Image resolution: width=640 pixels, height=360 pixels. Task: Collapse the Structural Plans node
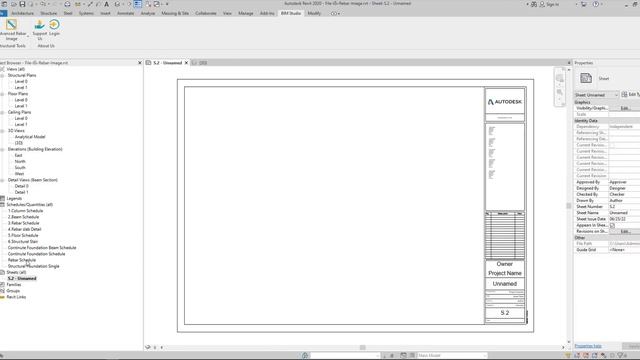coord(2,76)
